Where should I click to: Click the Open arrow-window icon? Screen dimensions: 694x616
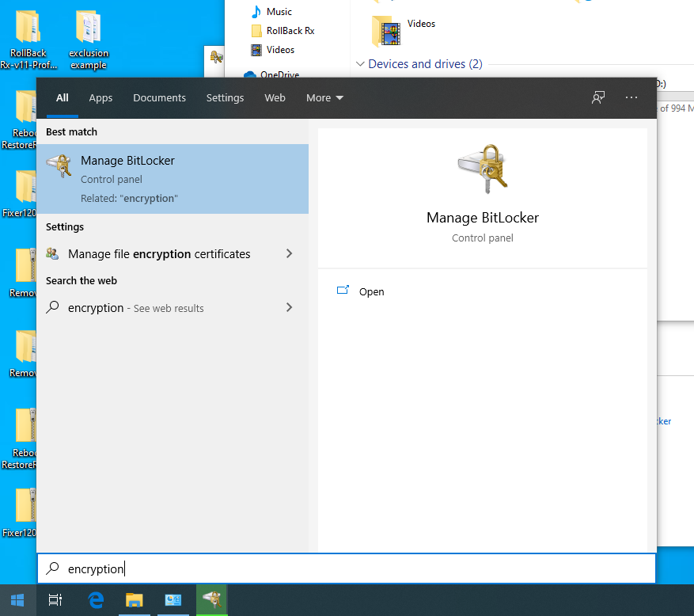click(x=343, y=290)
